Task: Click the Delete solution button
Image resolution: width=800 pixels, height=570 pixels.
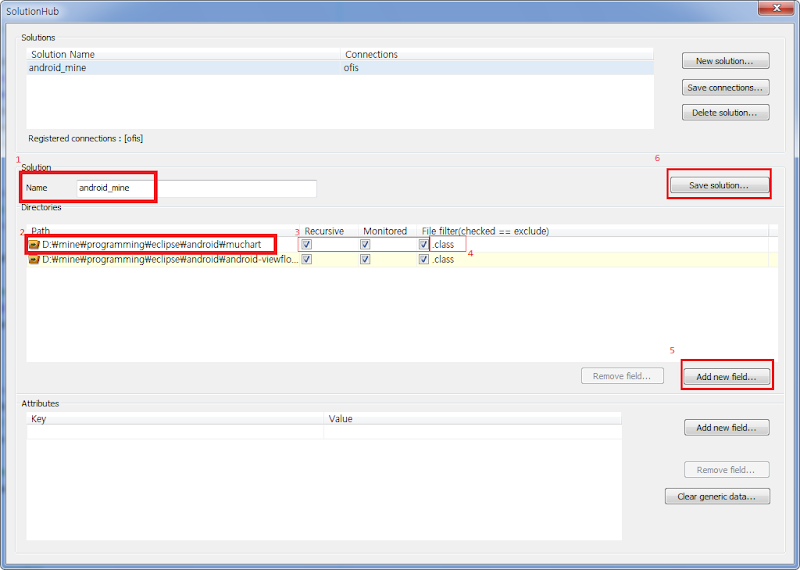Action: [726, 112]
